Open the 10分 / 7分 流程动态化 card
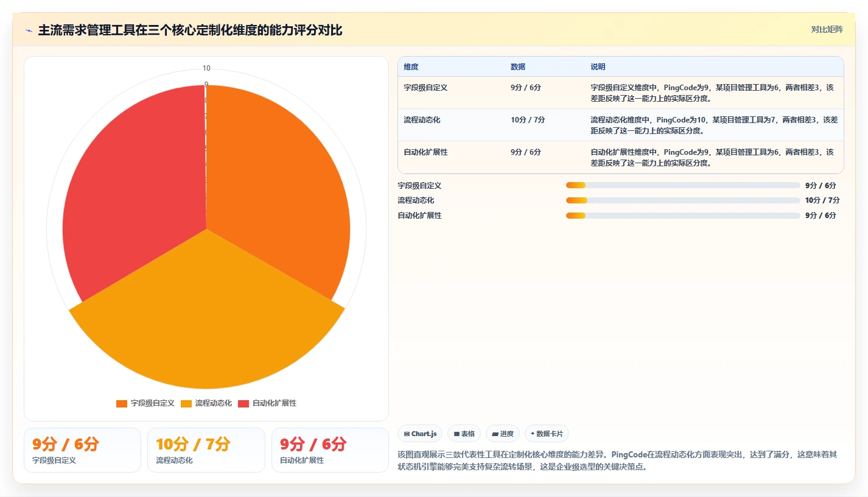Screen dimensions: 868x497 point(206,450)
